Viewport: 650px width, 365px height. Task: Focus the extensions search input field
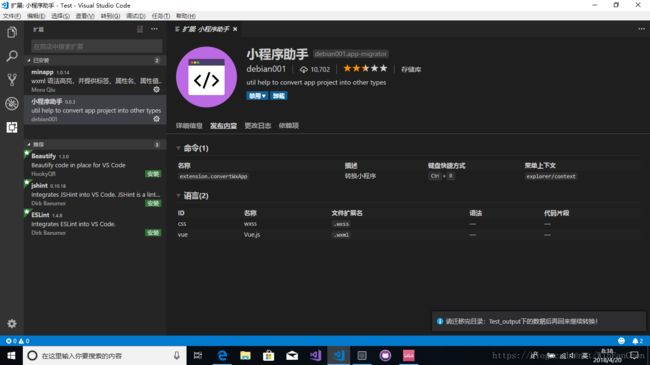pyautogui.click(x=97, y=46)
